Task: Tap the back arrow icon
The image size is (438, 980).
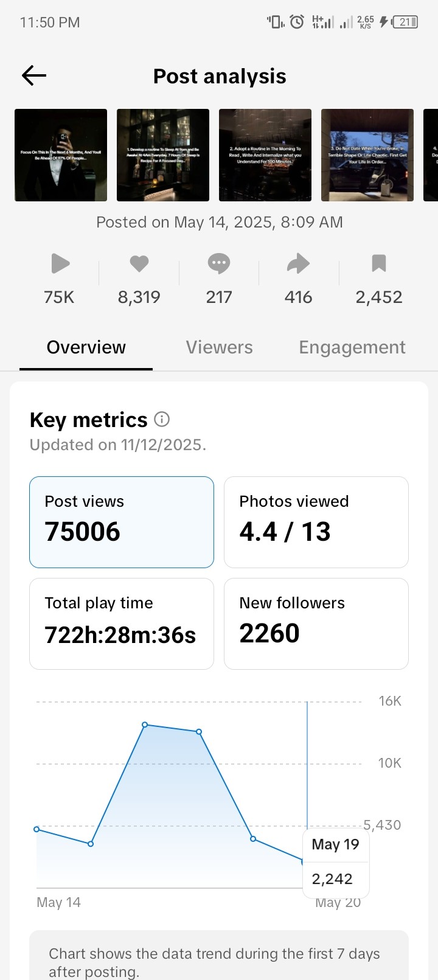Action: tap(34, 75)
